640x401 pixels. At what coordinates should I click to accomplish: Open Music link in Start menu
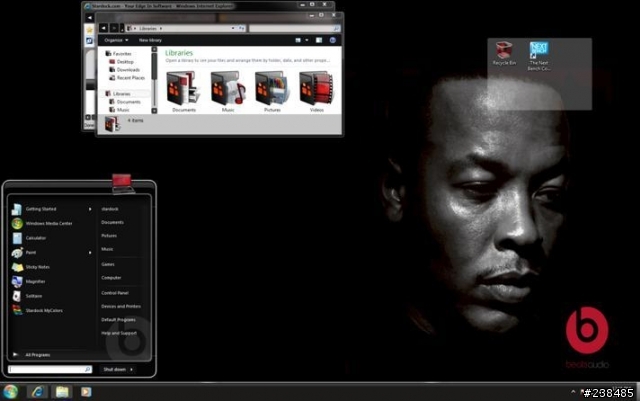click(107, 249)
